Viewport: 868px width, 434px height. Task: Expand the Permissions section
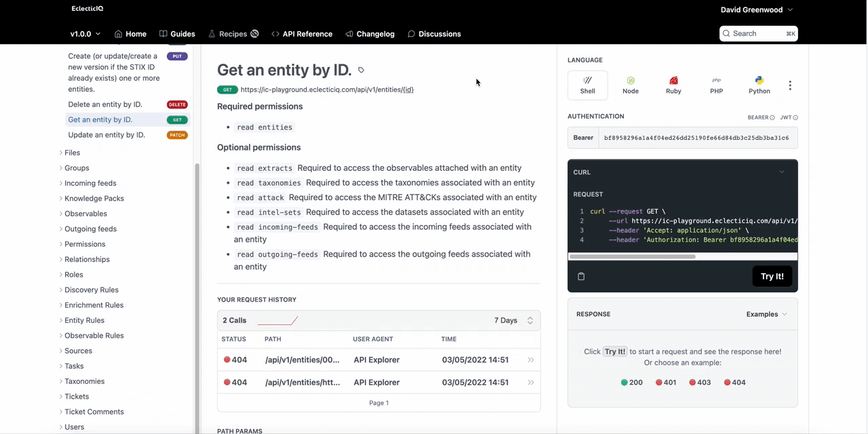82,244
